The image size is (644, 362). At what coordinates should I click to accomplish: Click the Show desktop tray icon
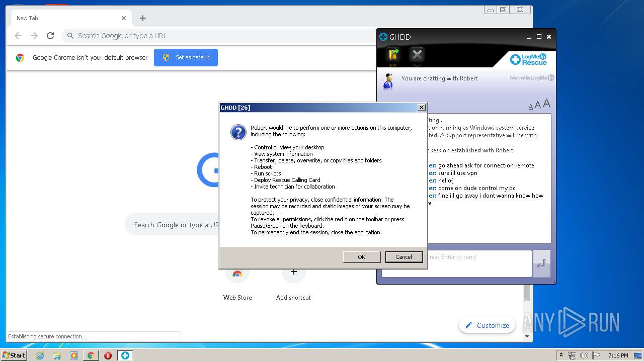pos(638,355)
